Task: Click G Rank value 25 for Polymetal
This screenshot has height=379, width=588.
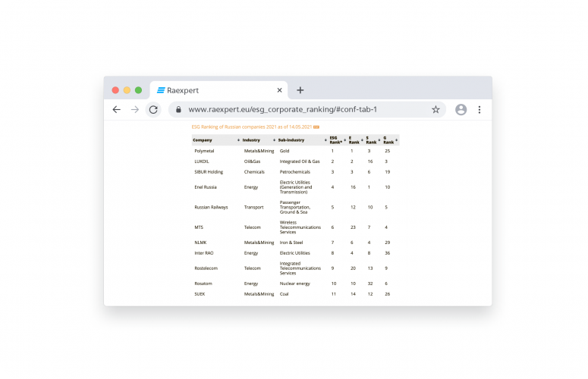Action: pos(388,151)
